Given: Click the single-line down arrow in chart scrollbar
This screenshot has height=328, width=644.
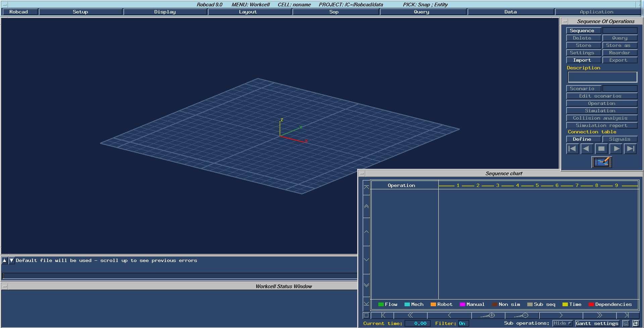Looking at the screenshot, I should [x=366, y=260].
